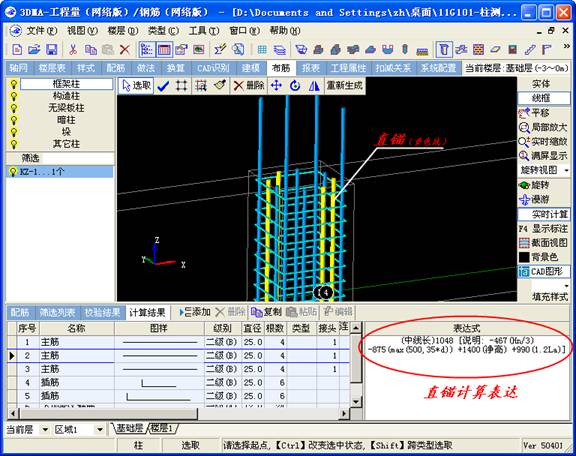Viewport: 576px width, 456px height.
Task: Click the mirror tool icon
Action: pyautogui.click(x=314, y=86)
